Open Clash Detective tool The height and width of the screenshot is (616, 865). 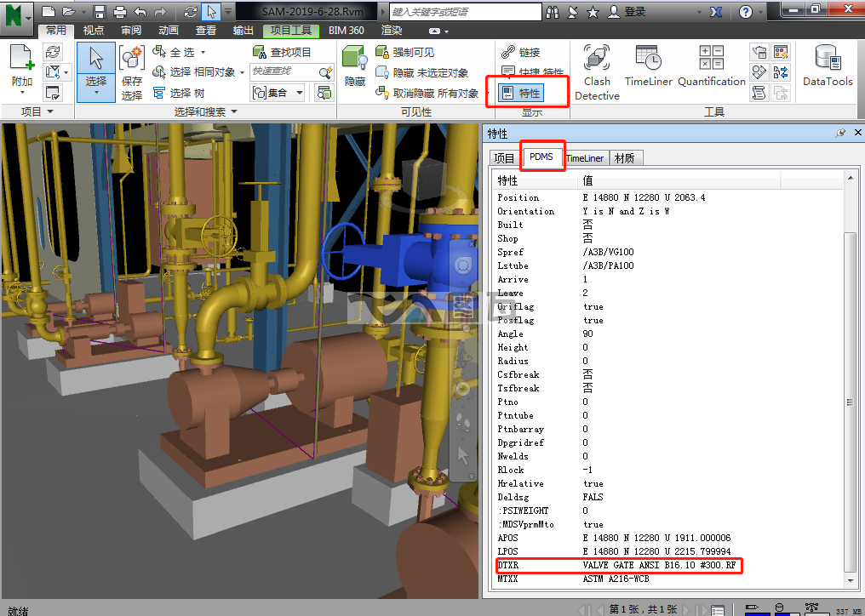coord(597,72)
